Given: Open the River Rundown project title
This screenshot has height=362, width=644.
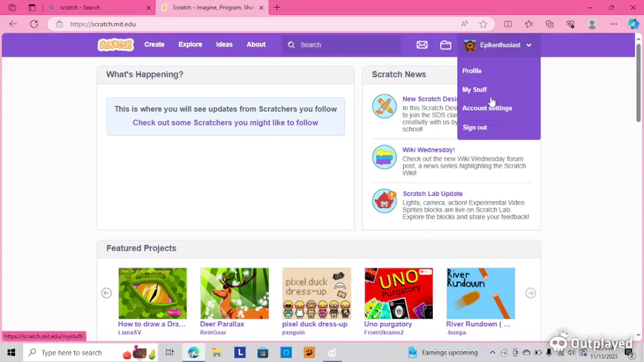Looking at the screenshot, I should 478,324.
